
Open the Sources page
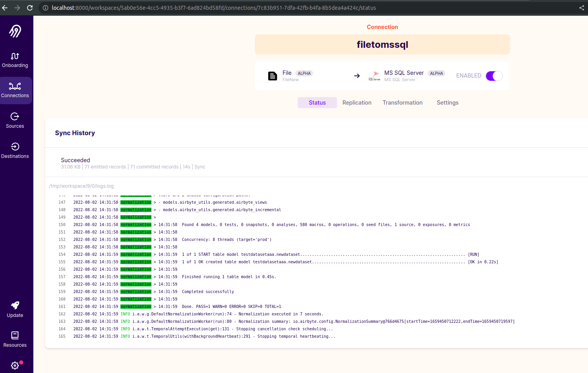click(15, 121)
